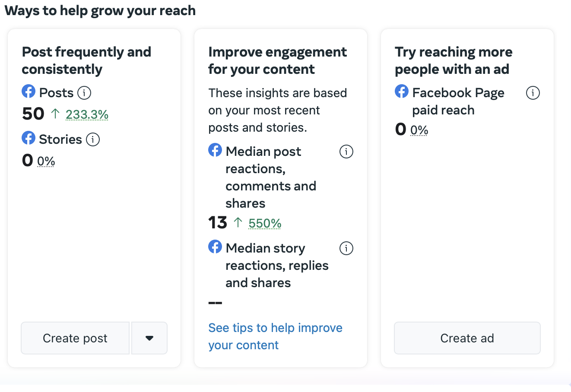
Task: Click the Post frequently and consistently heading
Action: tap(86, 60)
